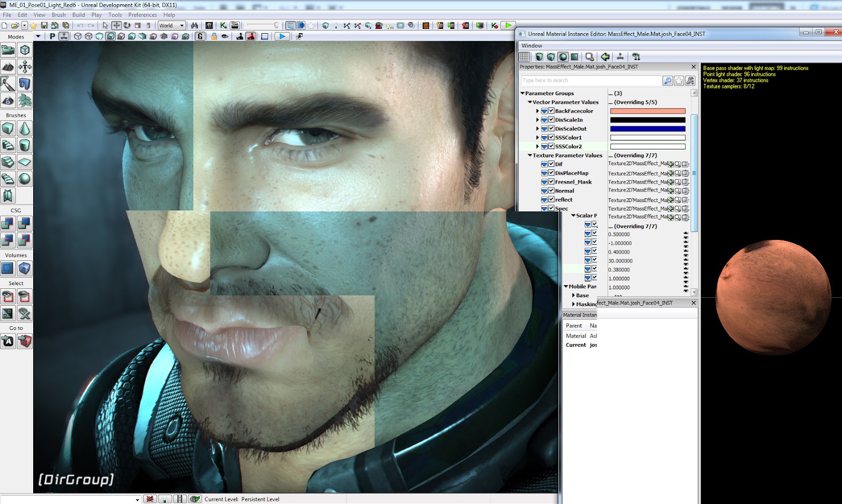Add a Cylinder brush
The width and height of the screenshot is (842, 504).
25,145
